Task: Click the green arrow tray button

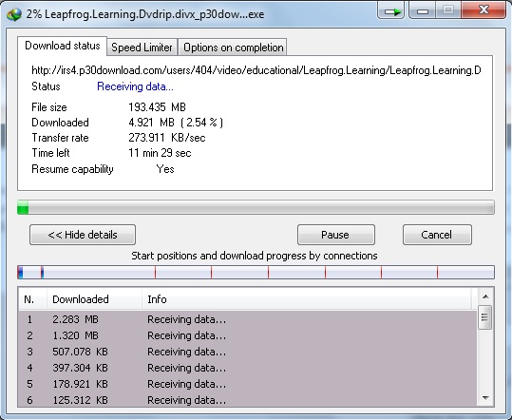Action: pos(391,11)
